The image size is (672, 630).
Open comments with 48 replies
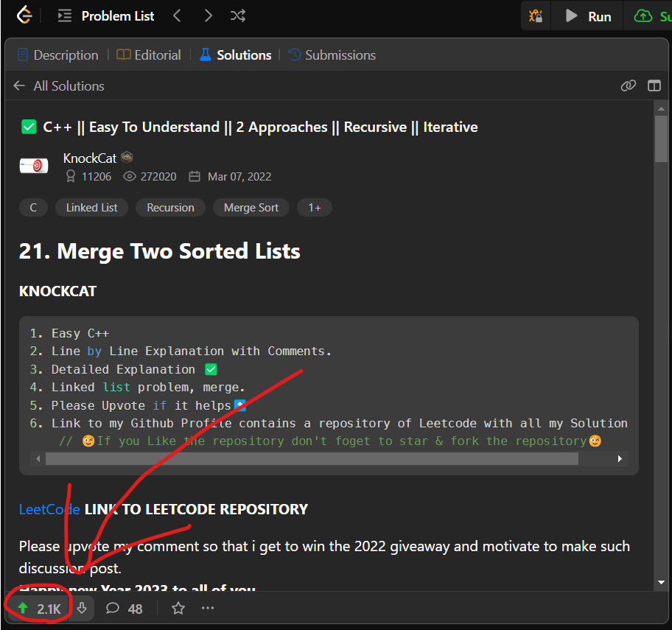(x=124, y=609)
